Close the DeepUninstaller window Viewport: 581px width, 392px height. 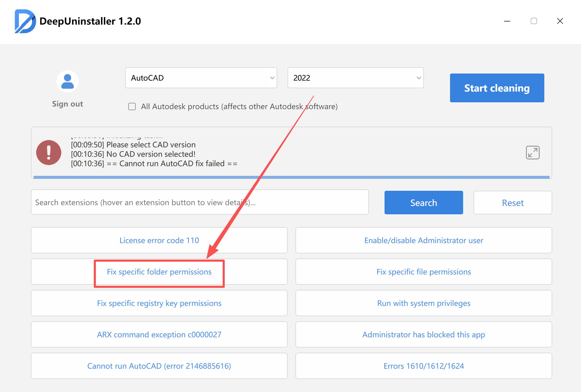coord(560,21)
